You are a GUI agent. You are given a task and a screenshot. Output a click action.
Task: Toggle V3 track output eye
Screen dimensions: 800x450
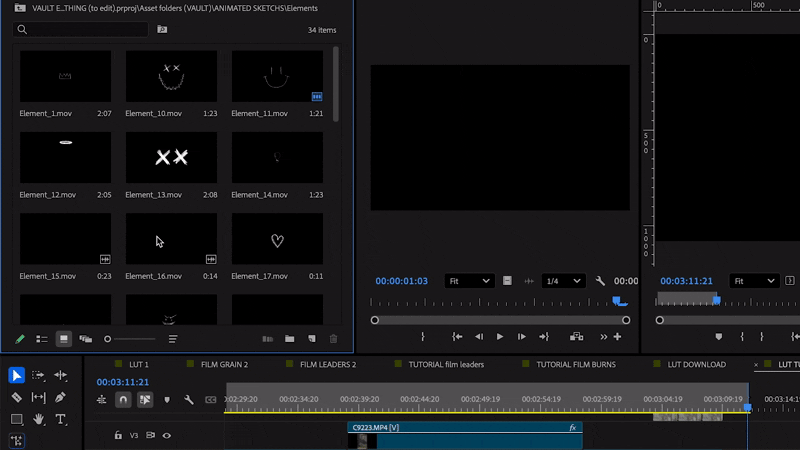pos(167,435)
